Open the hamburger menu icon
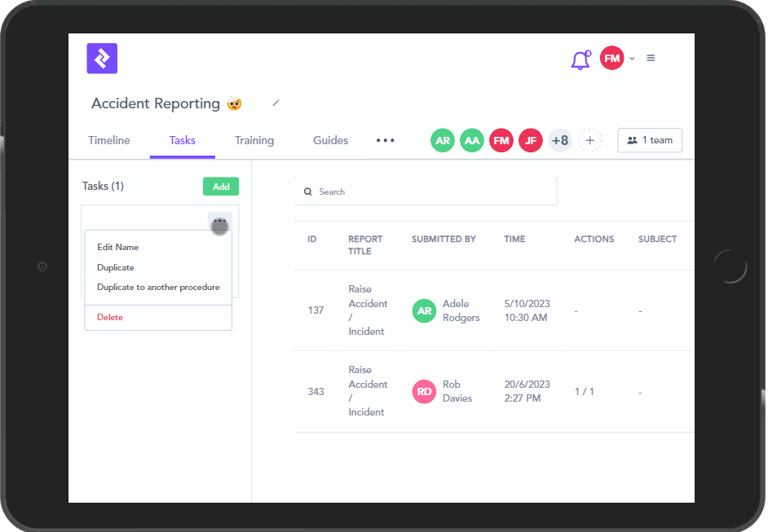Screen dimensions: 768x532 (x=651, y=58)
